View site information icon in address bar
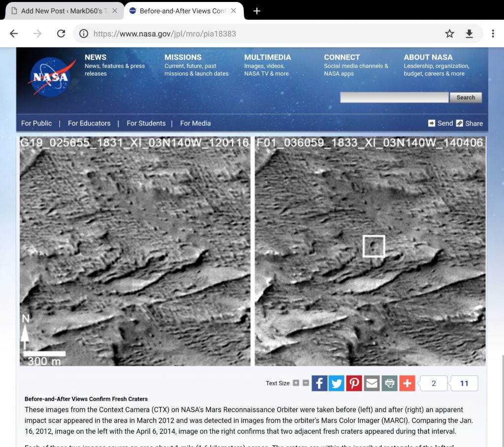 [84, 33]
